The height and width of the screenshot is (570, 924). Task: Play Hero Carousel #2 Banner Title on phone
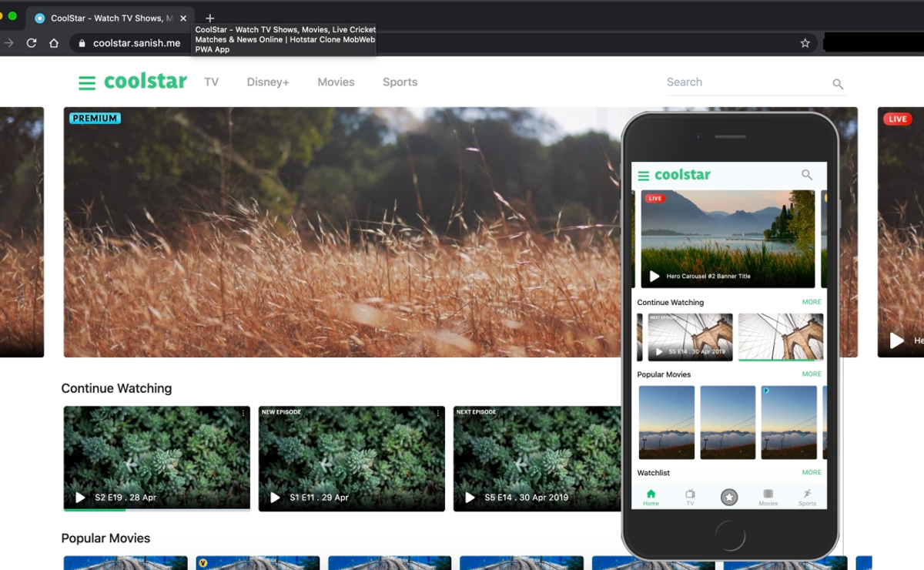654,276
